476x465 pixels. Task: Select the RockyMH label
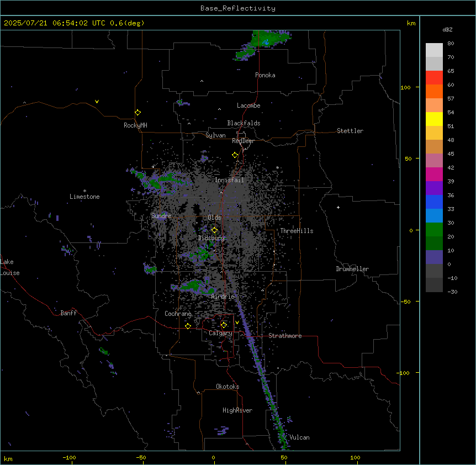pyautogui.click(x=135, y=125)
